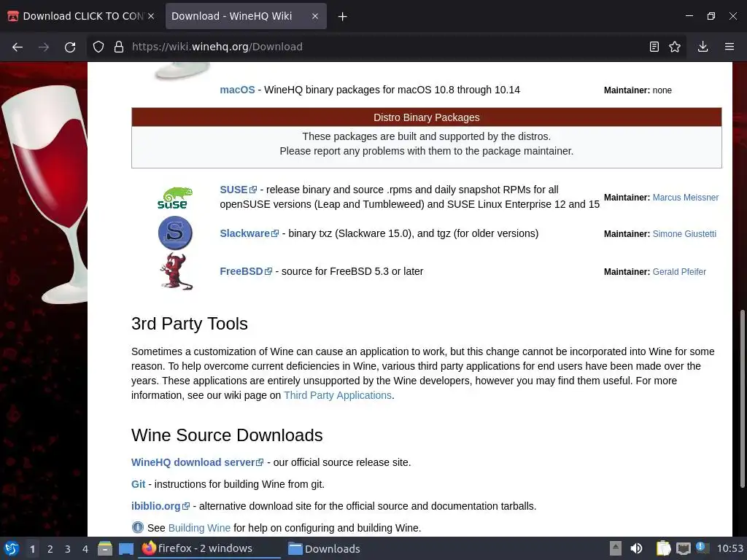Open the update notifier tray icon
The height and width of the screenshot is (560, 747).
702,548
